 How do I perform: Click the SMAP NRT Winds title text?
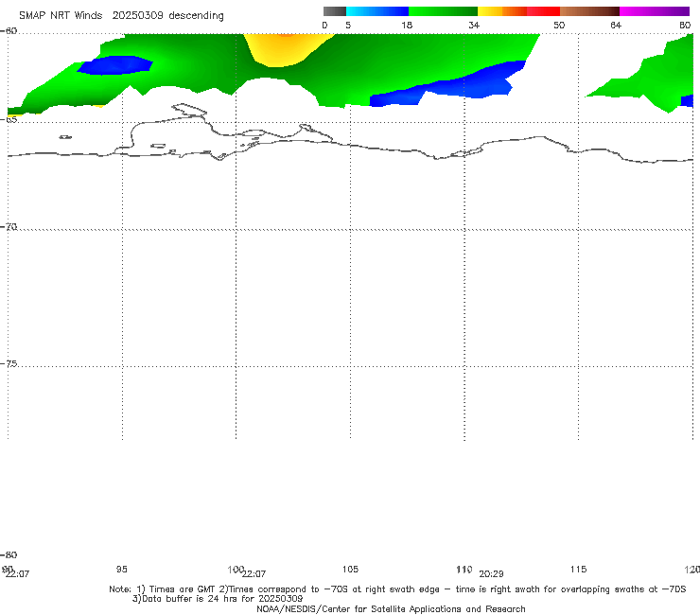(121, 15)
